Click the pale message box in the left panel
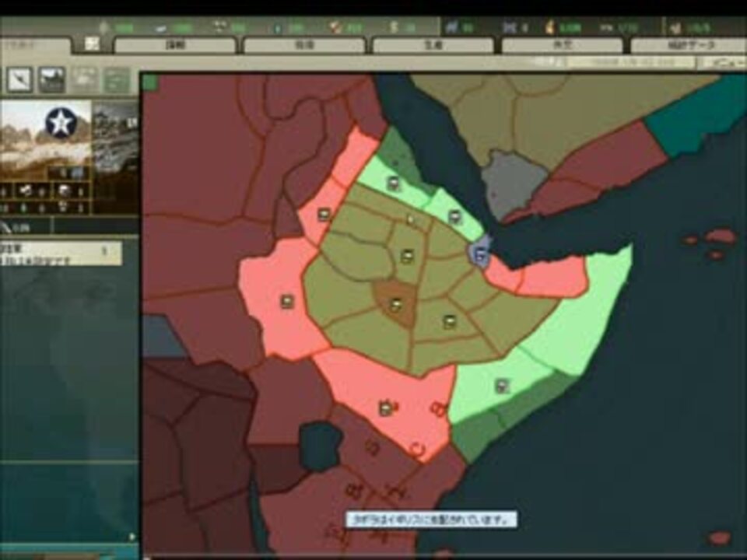The image size is (747, 560). [61, 253]
